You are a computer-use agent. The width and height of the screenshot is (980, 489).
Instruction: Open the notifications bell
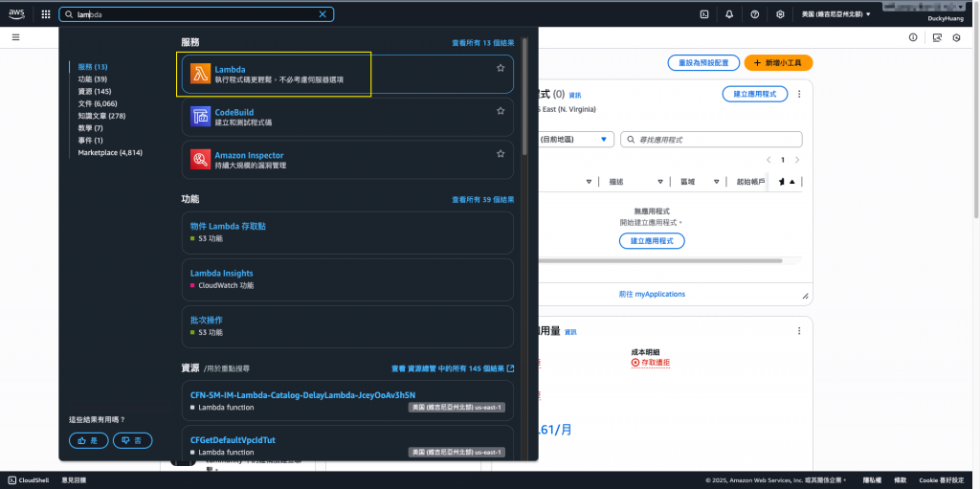click(729, 14)
